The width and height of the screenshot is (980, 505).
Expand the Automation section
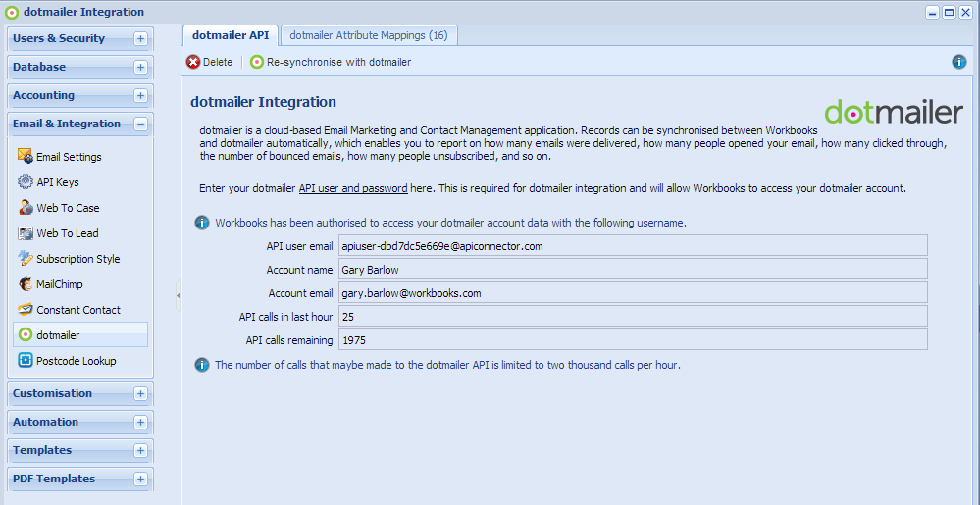(140, 422)
